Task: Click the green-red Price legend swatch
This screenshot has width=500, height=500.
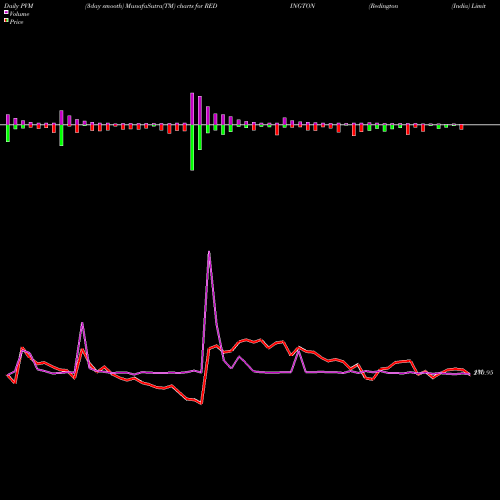Action: [6, 21]
